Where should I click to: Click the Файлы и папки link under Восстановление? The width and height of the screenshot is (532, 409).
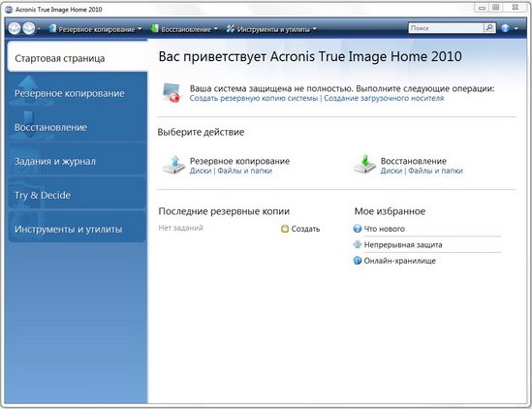[x=435, y=171]
